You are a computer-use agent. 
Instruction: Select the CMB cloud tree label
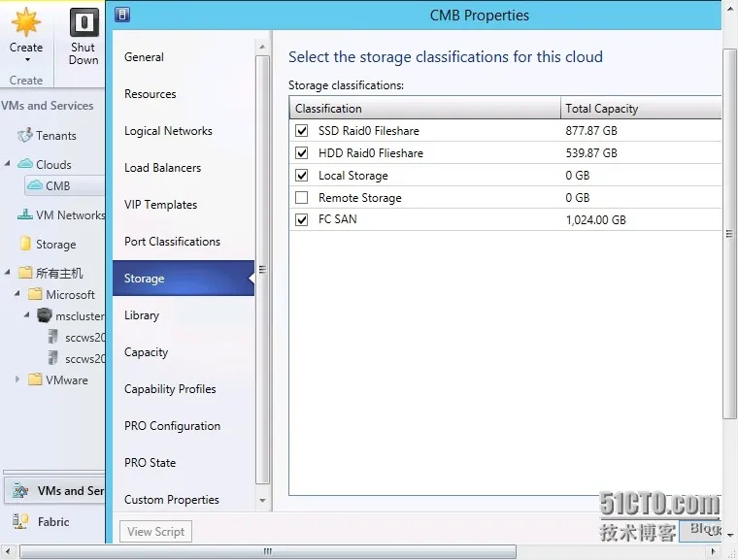click(x=58, y=186)
